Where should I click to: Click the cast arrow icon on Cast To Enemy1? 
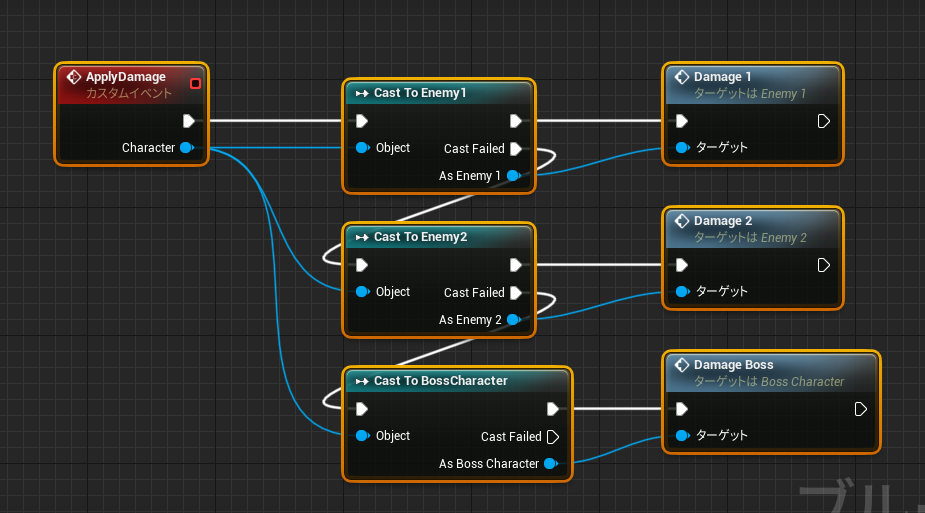tap(362, 93)
